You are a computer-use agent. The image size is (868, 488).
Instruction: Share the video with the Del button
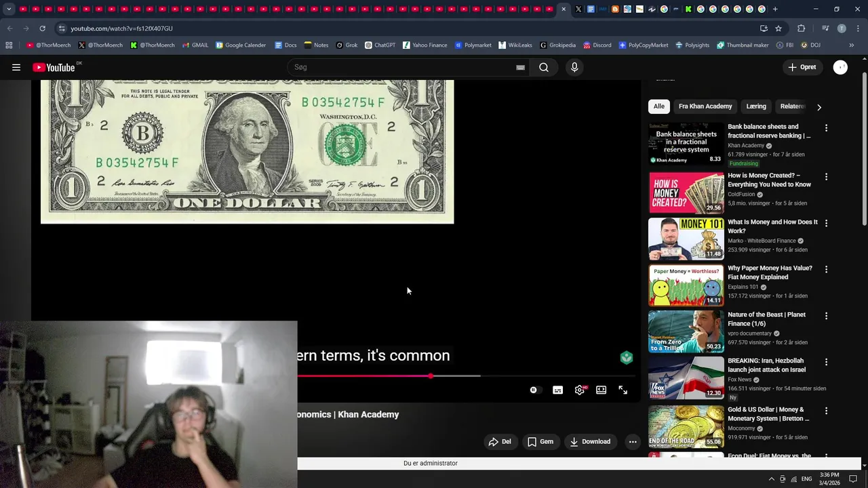pos(500,441)
